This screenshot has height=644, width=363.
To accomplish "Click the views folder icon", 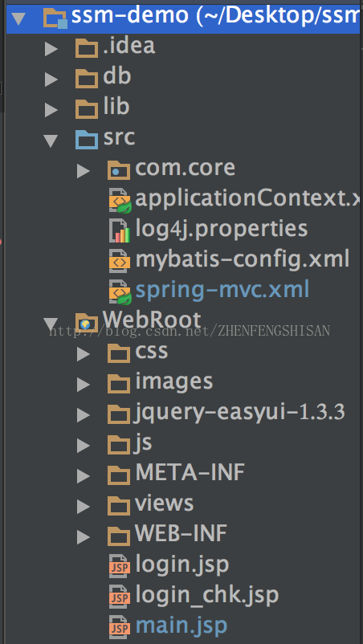I will [119, 506].
